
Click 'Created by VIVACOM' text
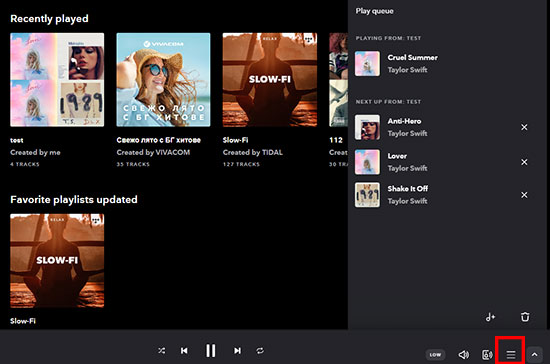coord(153,153)
